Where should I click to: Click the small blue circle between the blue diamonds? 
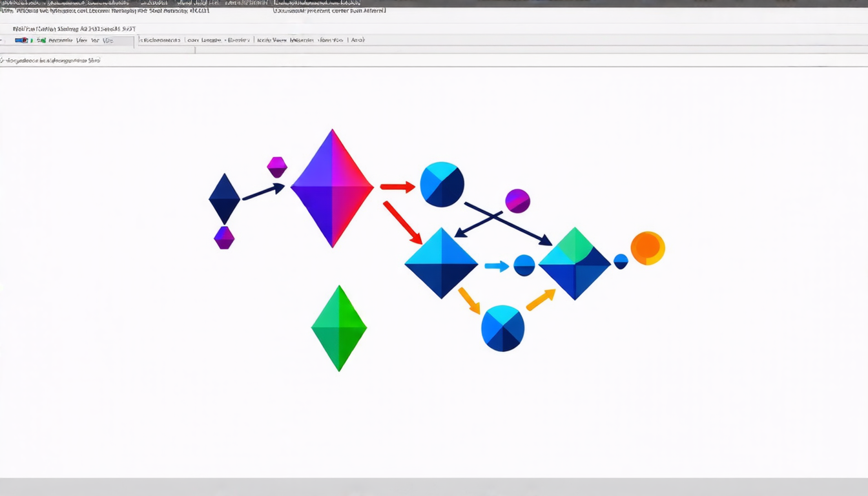click(x=524, y=265)
